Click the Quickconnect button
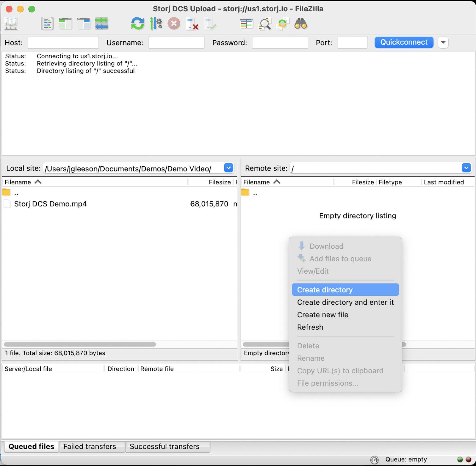 pos(404,42)
